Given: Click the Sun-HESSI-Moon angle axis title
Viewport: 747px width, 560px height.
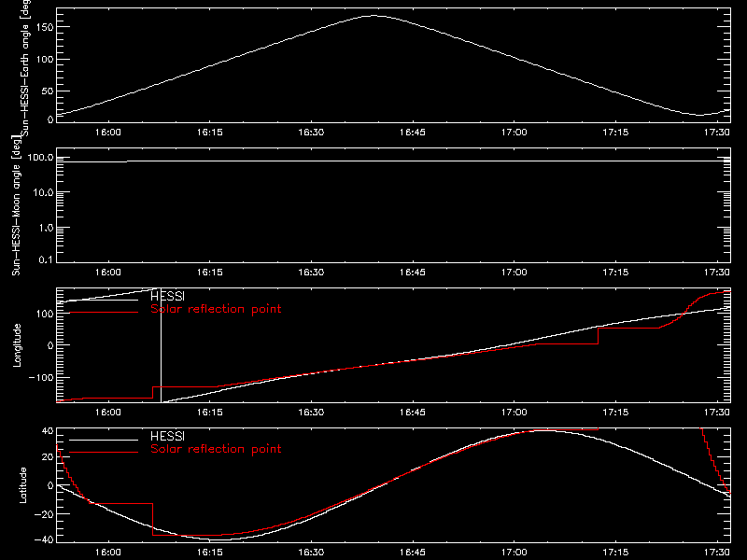Looking at the screenshot, I should (16, 205).
